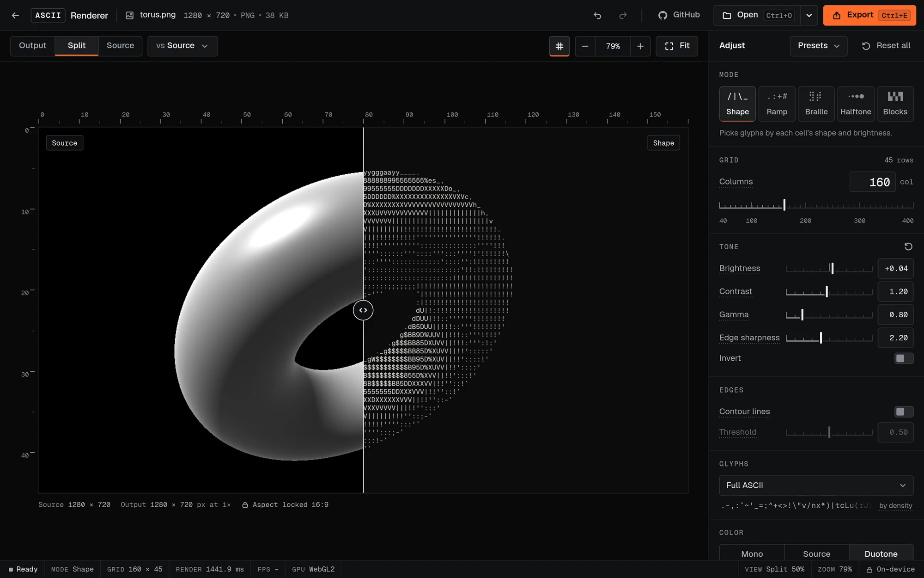This screenshot has height=578, width=924.
Task: Select the Braille mode icon
Action: 816,104
